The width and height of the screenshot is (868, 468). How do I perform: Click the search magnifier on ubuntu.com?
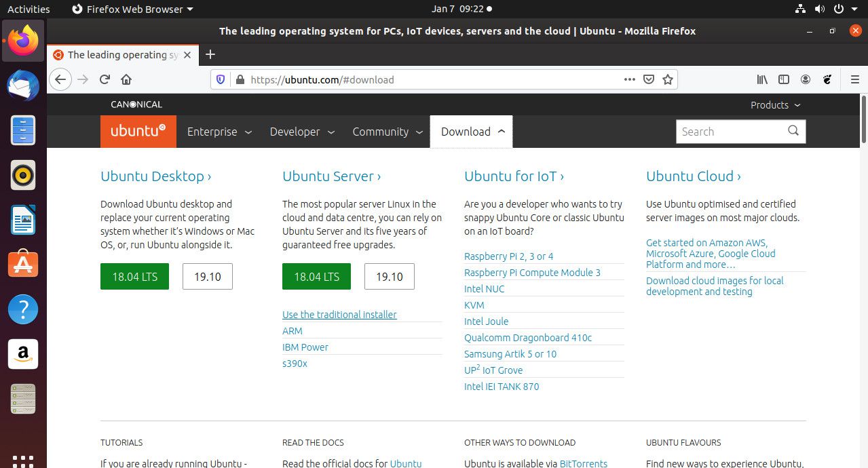click(x=793, y=131)
